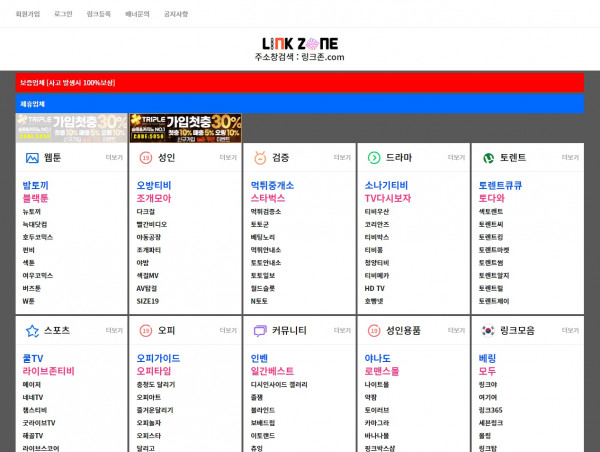
Task: Open the first TRIPLE 가입첫충 30% ad banner
Action: pos(71,128)
